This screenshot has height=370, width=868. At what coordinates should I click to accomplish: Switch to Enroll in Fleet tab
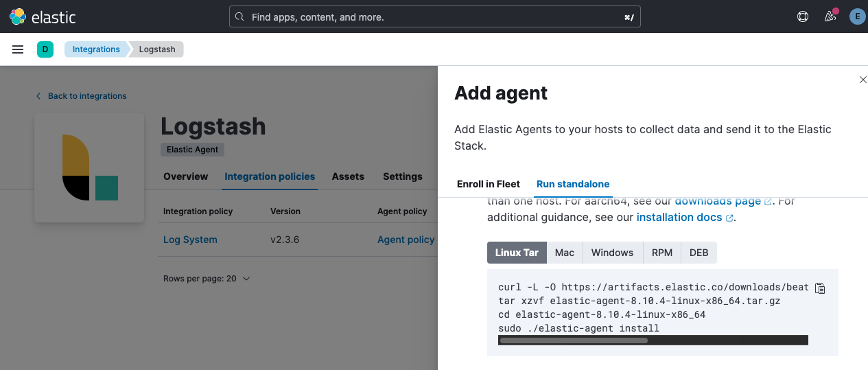[x=489, y=184]
